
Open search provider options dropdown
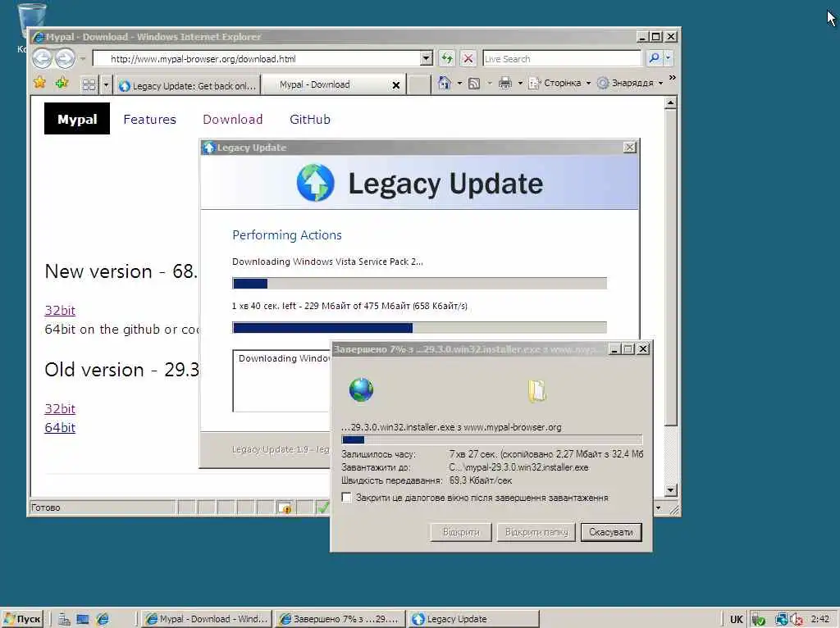click(x=668, y=58)
